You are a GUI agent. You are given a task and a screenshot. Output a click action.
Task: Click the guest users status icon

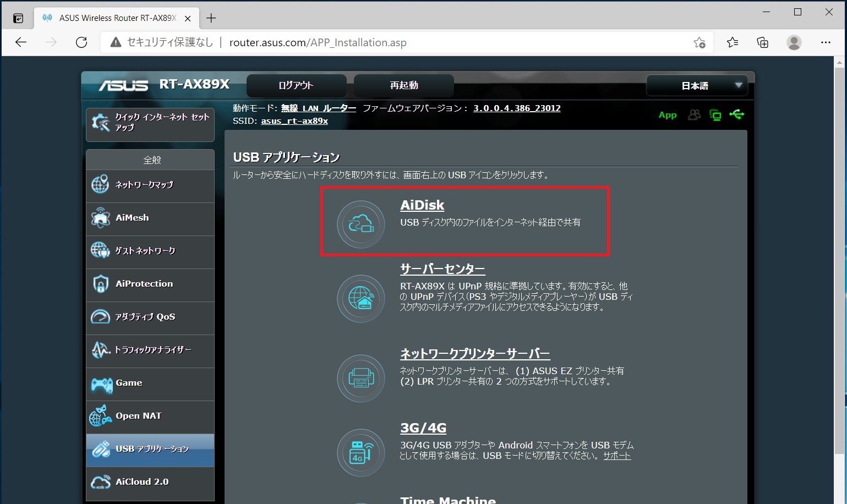[x=695, y=114]
